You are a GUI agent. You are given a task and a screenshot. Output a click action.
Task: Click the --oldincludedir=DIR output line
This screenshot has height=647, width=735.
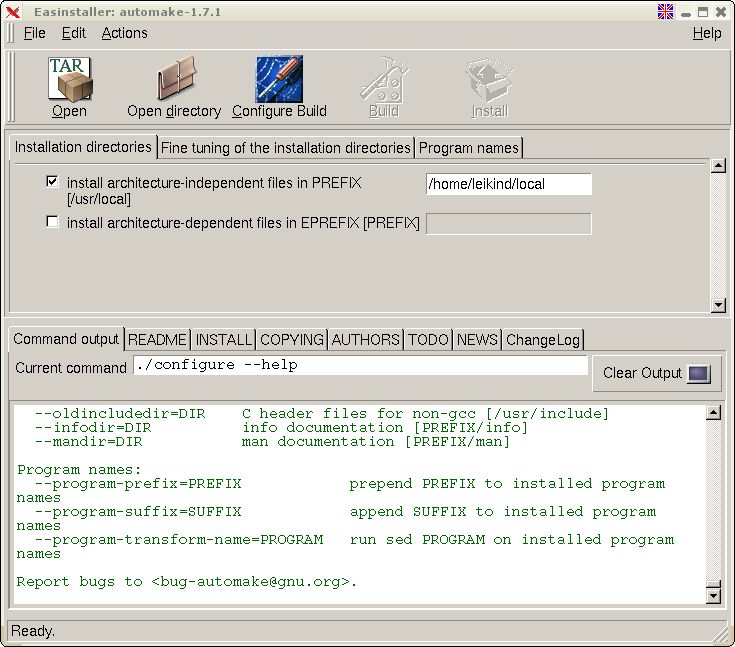[322, 414]
